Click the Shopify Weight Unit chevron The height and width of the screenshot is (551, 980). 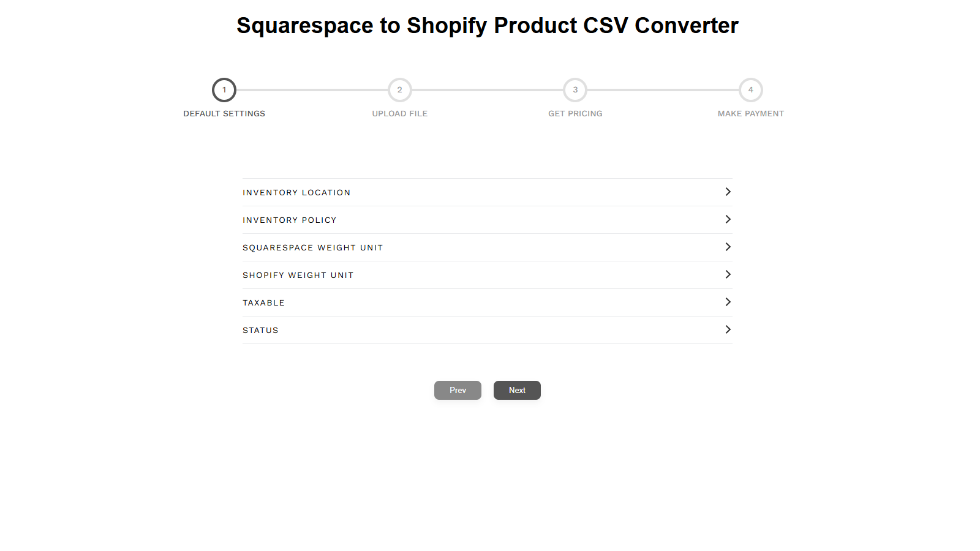pyautogui.click(x=728, y=274)
